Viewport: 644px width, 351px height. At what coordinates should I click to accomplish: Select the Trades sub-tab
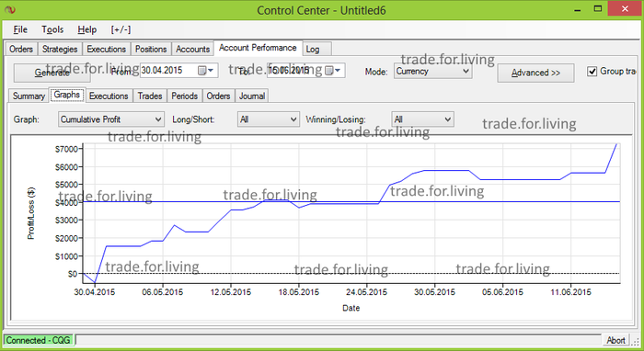point(149,96)
